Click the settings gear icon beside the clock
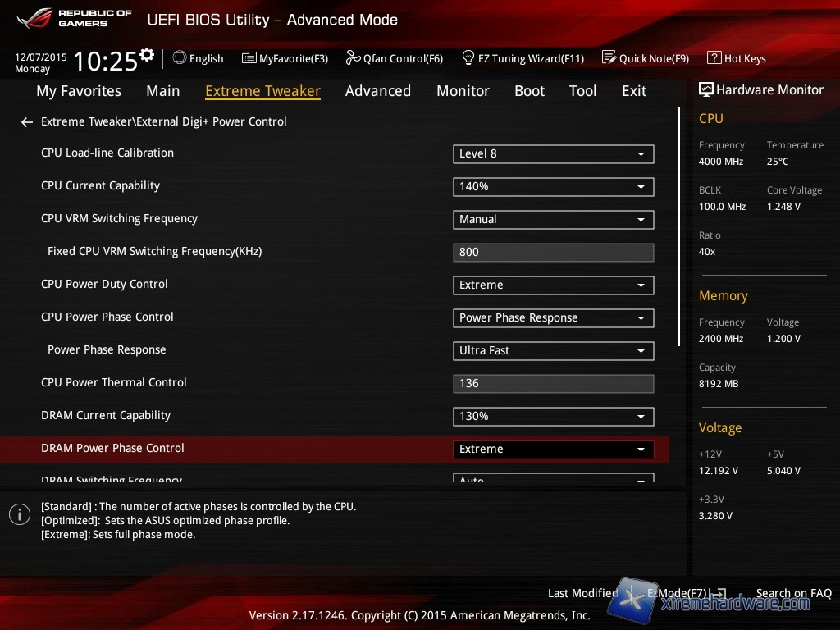Screen dimensions: 840x630 point(147,55)
